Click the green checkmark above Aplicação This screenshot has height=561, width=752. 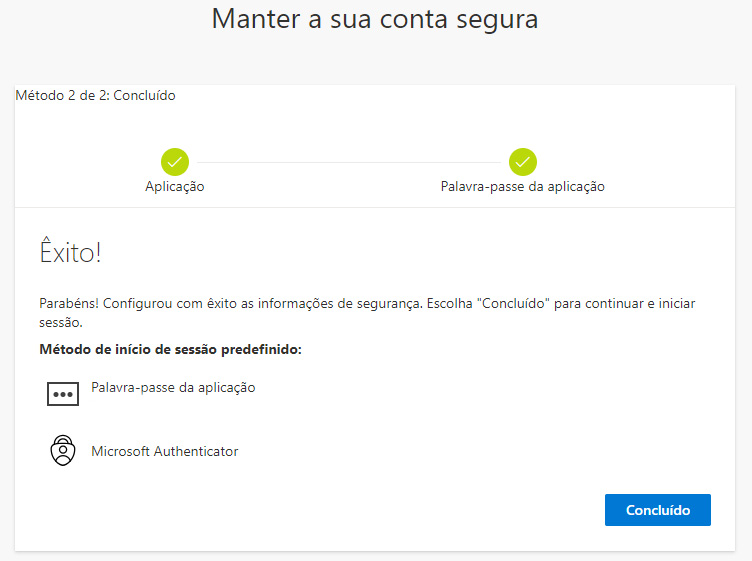(175, 161)
